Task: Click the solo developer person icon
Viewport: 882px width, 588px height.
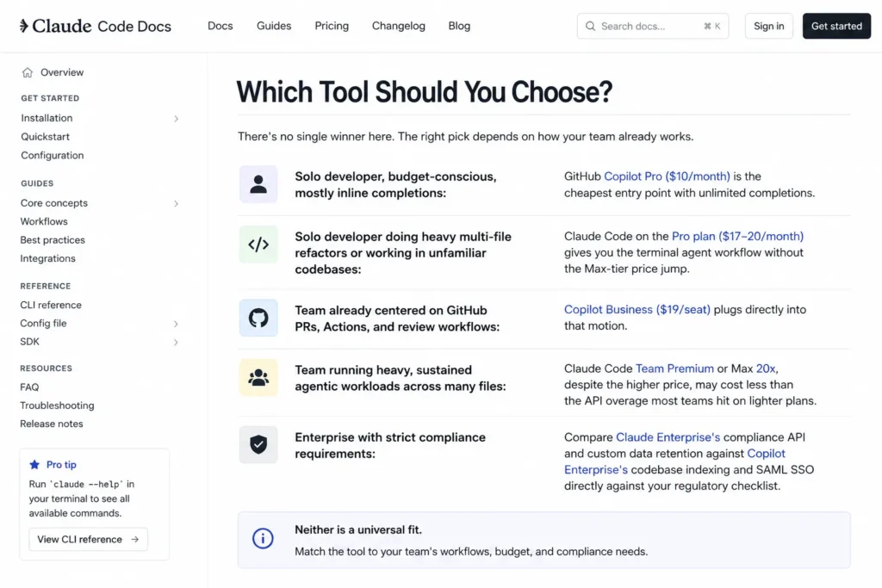Action: (x=258, y=184)
